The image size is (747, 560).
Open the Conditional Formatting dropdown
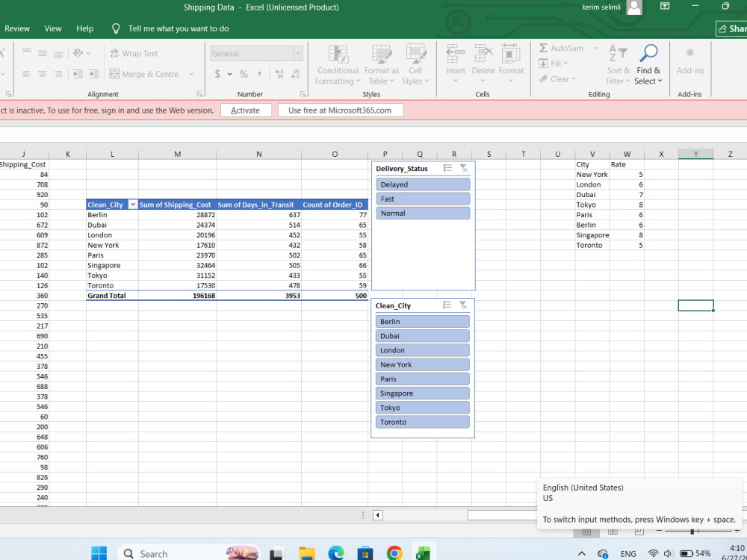point(338,65)
